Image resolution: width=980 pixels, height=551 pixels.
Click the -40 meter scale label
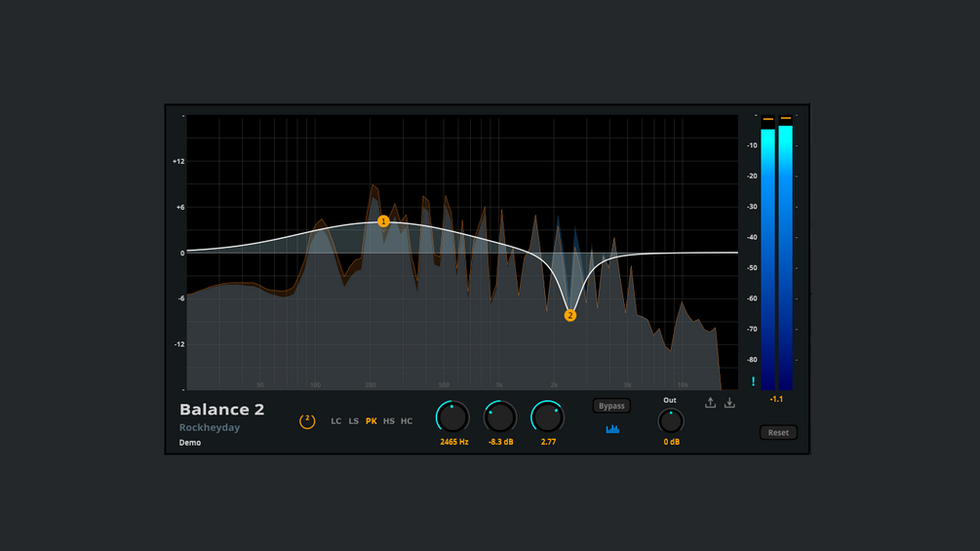click(x=752, y=237)
